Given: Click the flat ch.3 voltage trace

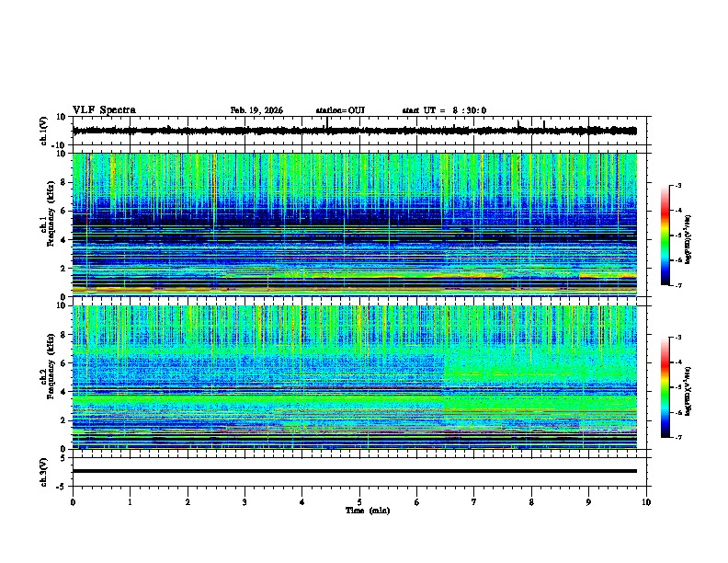Looking at the screenshot, I should point(355,471).
